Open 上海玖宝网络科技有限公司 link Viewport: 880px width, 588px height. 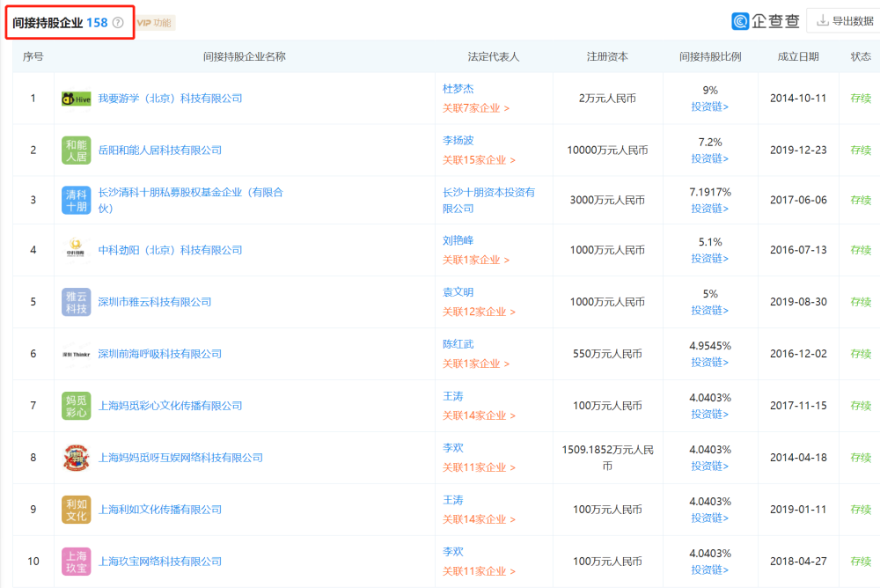(x=160, y=562)
